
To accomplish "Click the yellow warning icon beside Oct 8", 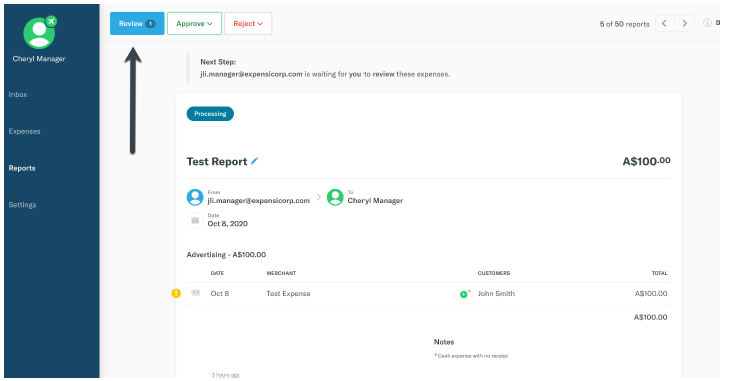I will (176, 293).
